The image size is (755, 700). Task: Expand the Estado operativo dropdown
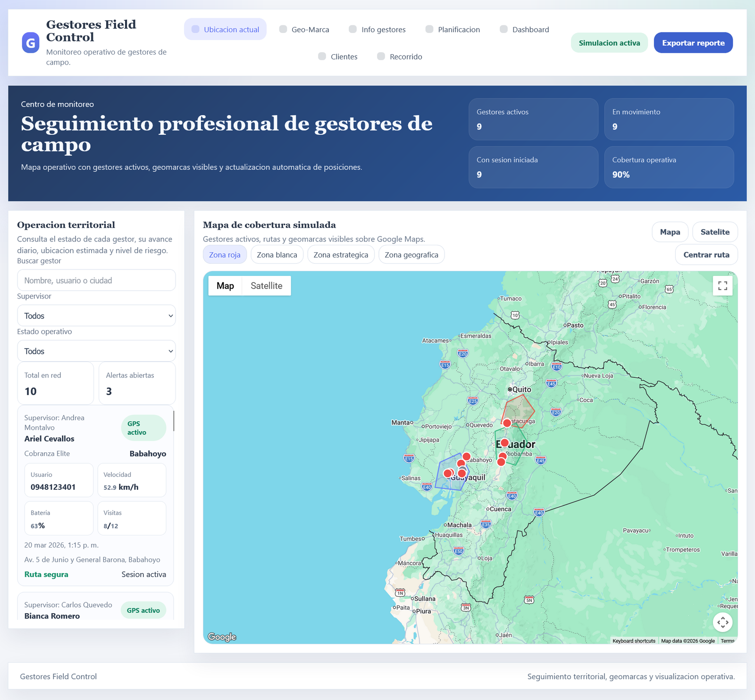(x=96, y=351)
